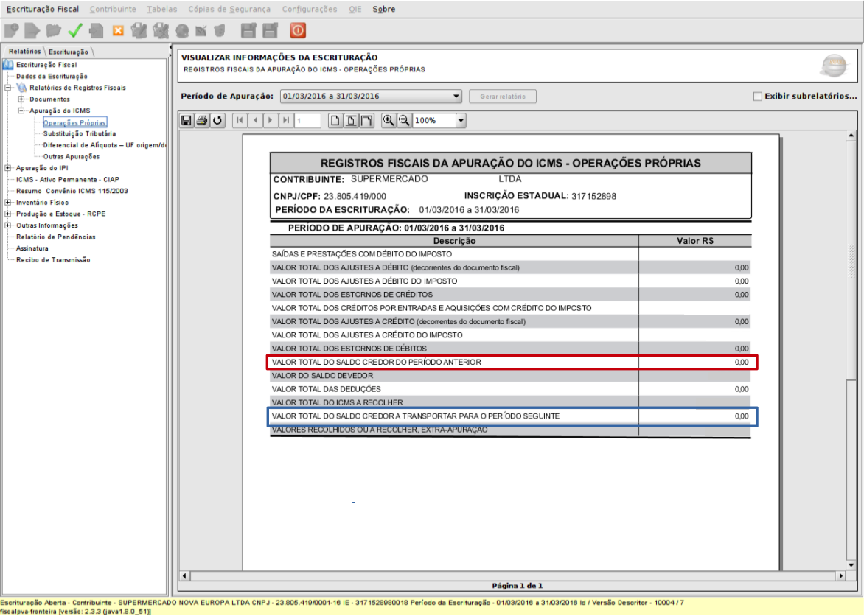Select Substituição Tributária in the tree
This screenshot has width=864, height=616.
[x=79, y=134]
